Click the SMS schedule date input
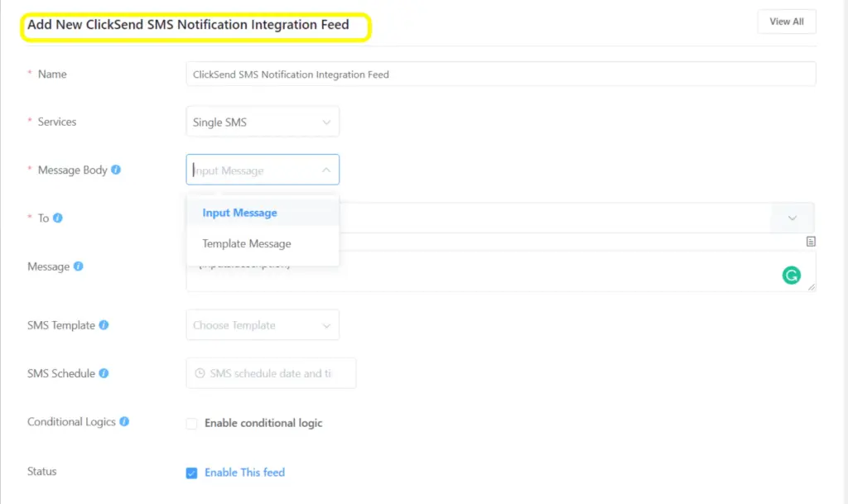Screen dimensions: 848x504 click(x=273, y=373)
